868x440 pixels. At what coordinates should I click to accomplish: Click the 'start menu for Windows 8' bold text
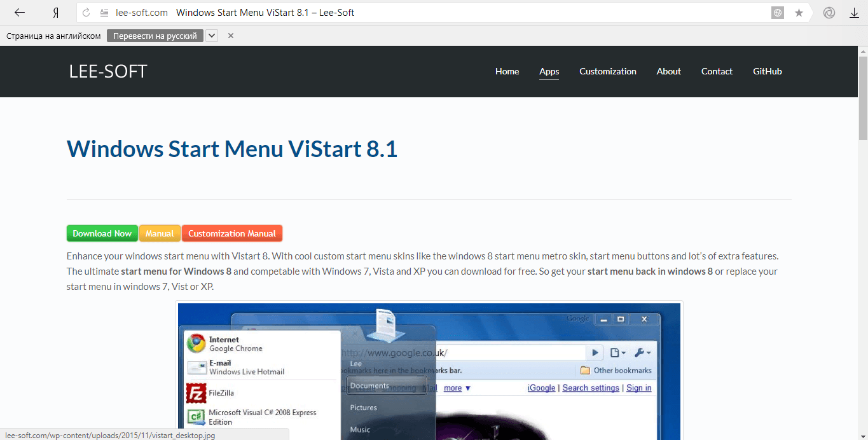click(176, 271)
